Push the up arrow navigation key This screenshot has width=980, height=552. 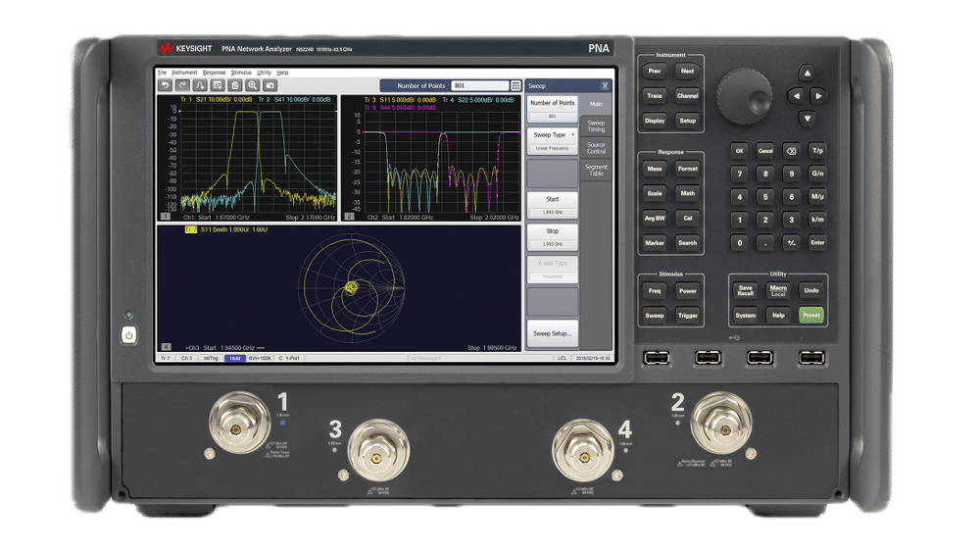[807, 74]
